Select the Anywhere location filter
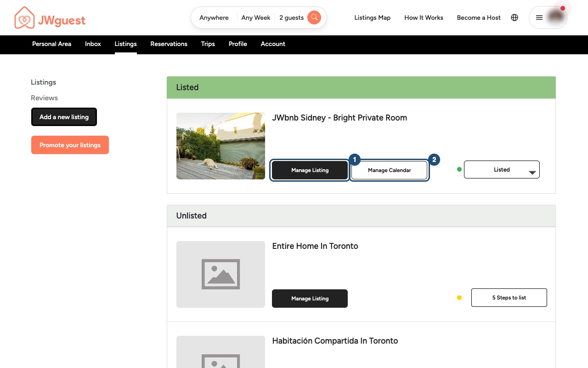 click(214, 17)
